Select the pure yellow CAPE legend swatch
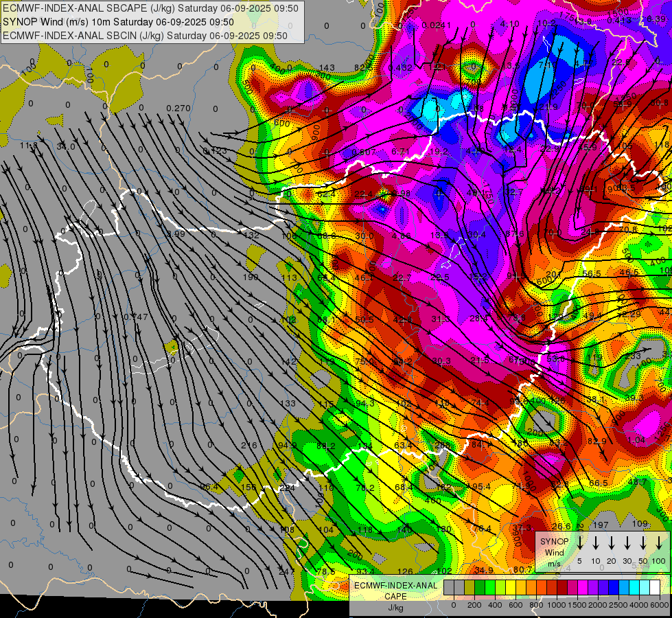Screen dimensions: 672x618 click(511, 588)
